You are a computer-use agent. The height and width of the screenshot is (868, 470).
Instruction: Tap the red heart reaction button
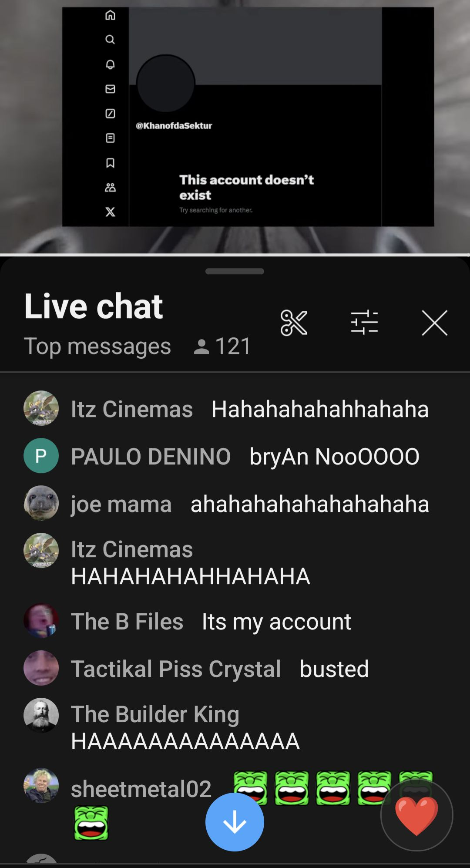tap(416, 815)
